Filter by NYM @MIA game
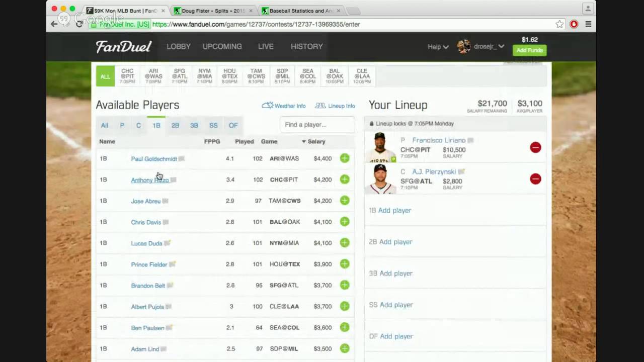The width and height of the screenshot is (644, 362). tap(204, 76)
